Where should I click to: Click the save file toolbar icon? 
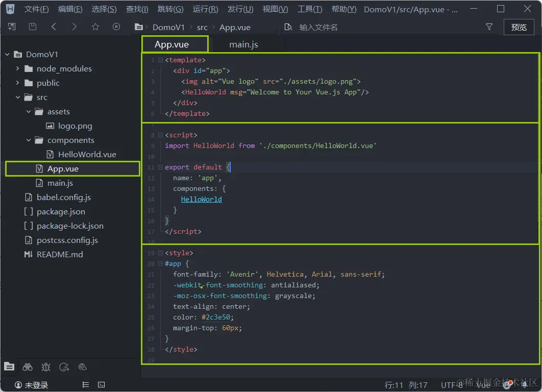[x=33, y=27]
